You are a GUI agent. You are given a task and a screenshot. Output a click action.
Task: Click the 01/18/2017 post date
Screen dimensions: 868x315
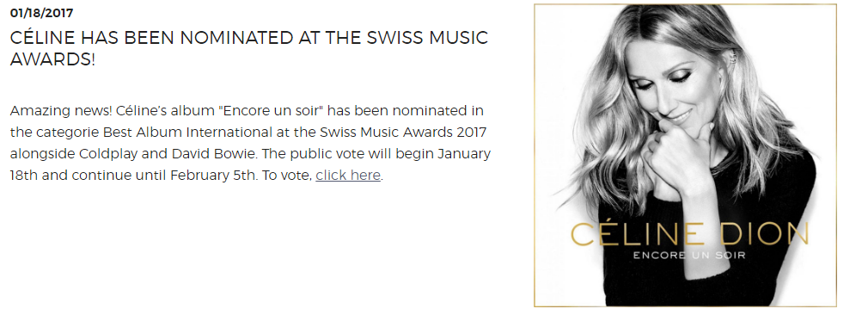(x=41, y=13)
